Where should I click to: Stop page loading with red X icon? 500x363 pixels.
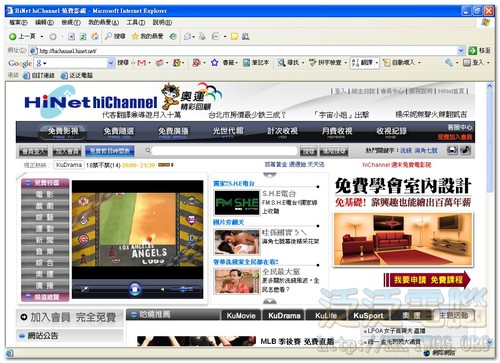coord(71,37)
